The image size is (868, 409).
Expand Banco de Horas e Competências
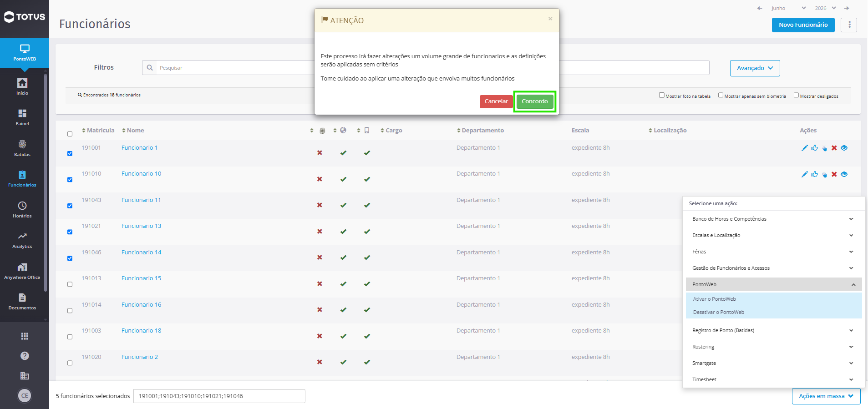click(774, 219)
